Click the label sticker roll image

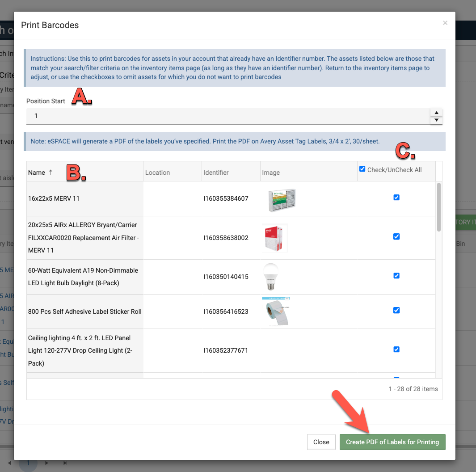coord(277,312)
